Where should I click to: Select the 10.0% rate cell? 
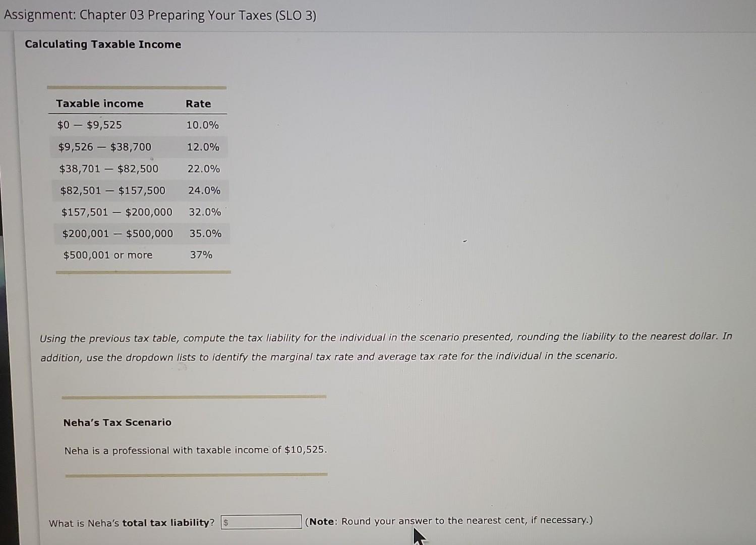pos(201,125)
